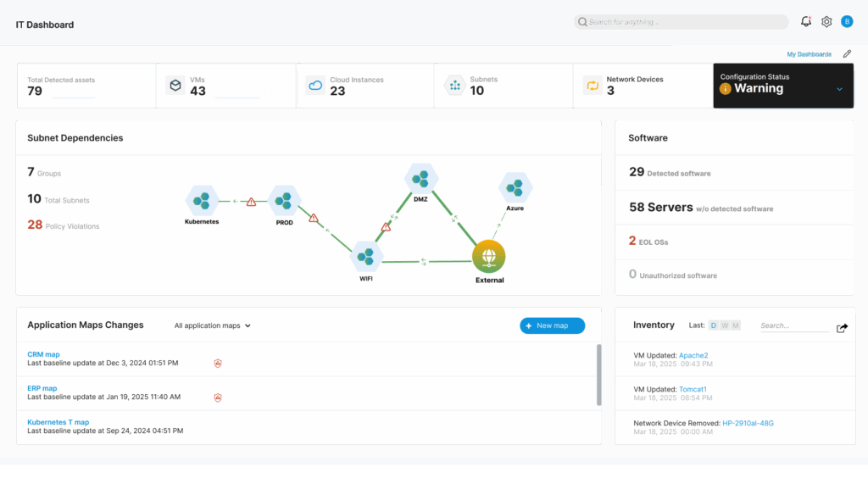Expand the Configuration Status dropdown chevron
Screen dimensions: 868x478
pyautogui.click(x=840, y=89)
